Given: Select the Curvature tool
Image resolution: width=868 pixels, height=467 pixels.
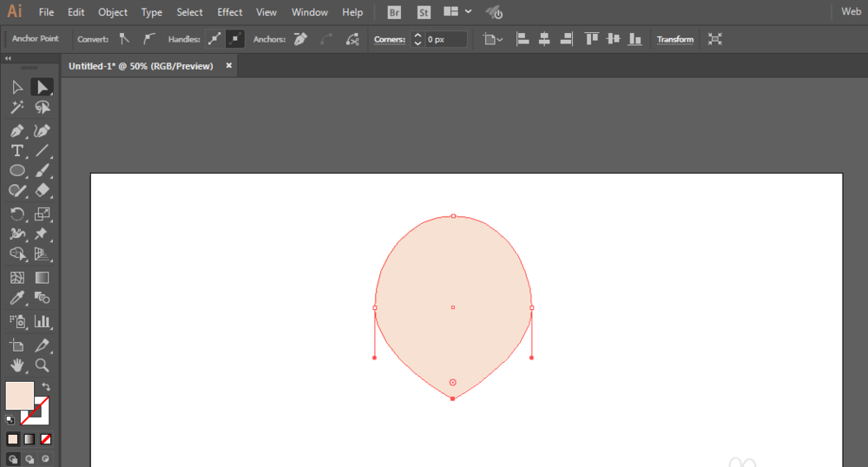Looking at the screenshot, I should tap(42, 131).
